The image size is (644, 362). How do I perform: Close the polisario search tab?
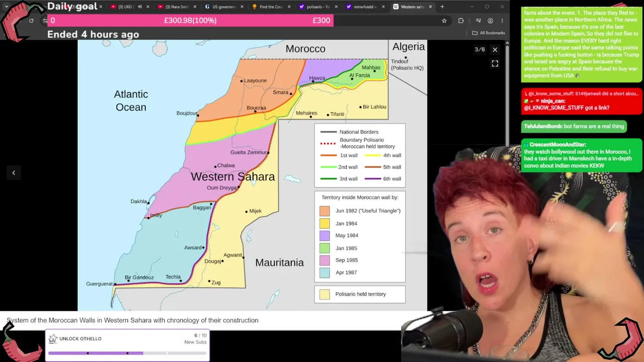[x=337, y=7]
